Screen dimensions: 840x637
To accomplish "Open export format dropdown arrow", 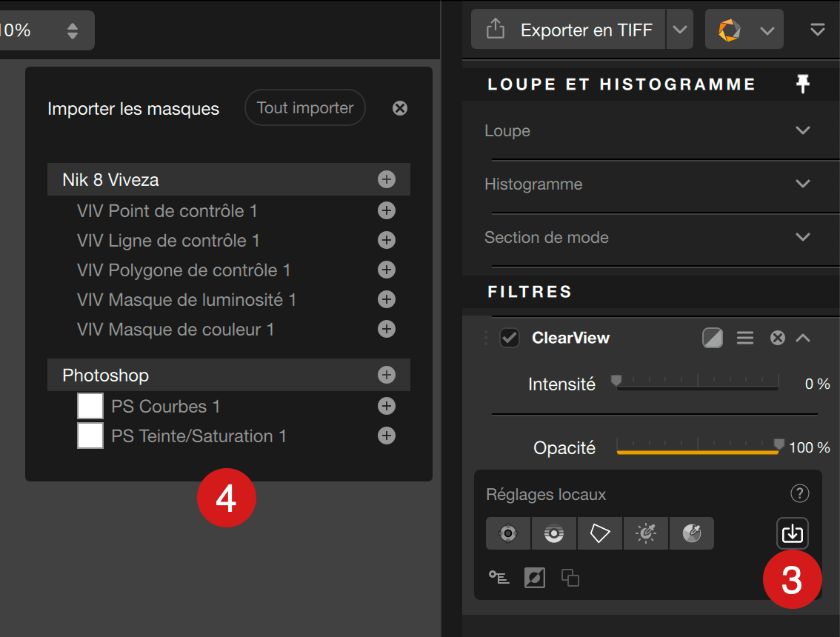I will [680, 30].
